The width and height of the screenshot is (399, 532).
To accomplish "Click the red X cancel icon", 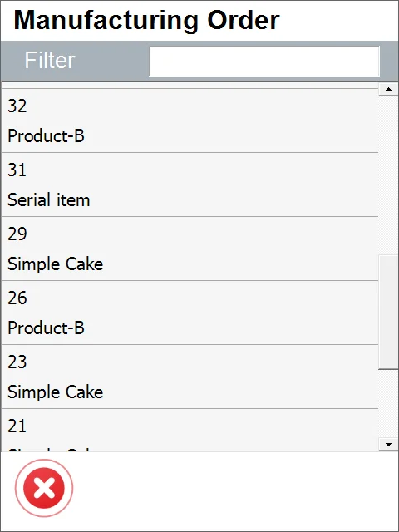I will [44, 488].
